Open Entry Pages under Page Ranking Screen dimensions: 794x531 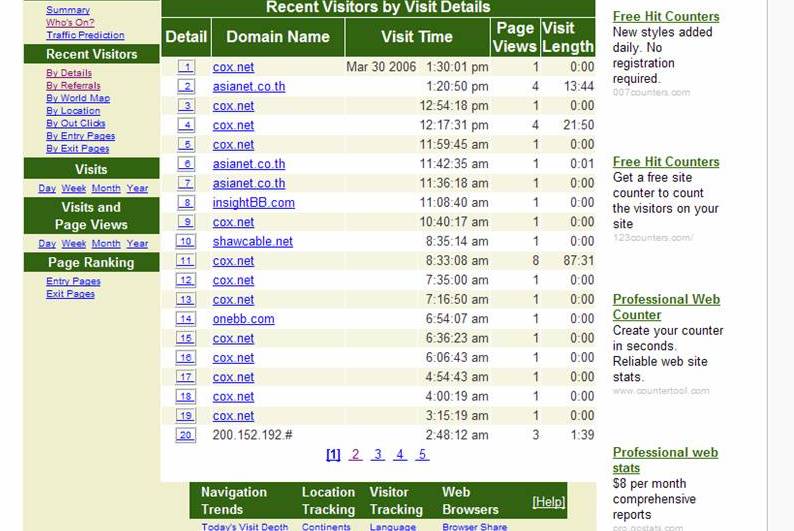(73, 281)
